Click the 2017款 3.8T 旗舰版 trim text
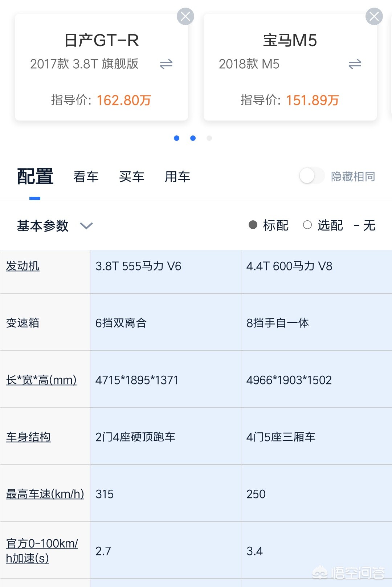This screenshot has width=392, height=587. coord(84,64)
